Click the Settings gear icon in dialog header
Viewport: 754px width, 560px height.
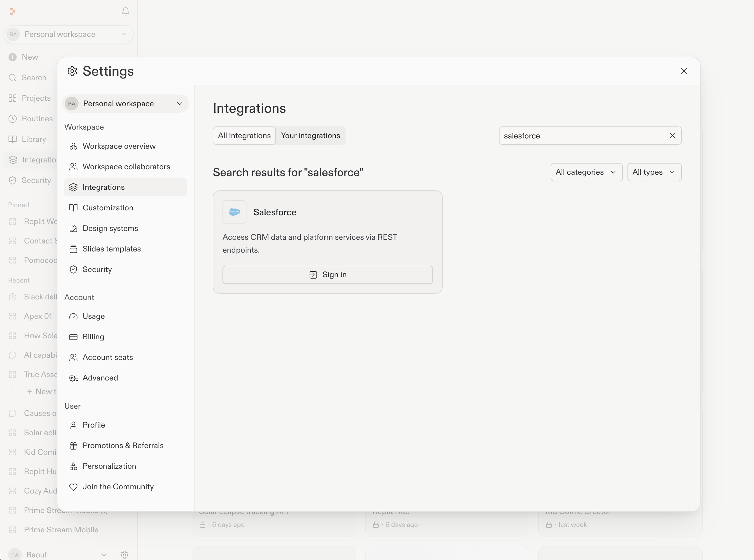(72, 71)
